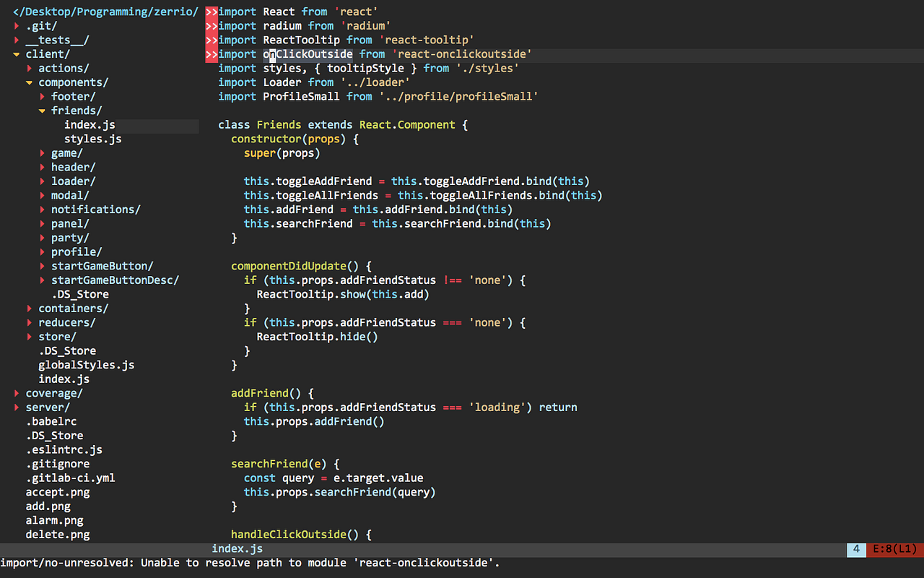This screenshot has width=924, height=578.
Task: Select styles.js inside the friends folder
Action: coord(90,138)
